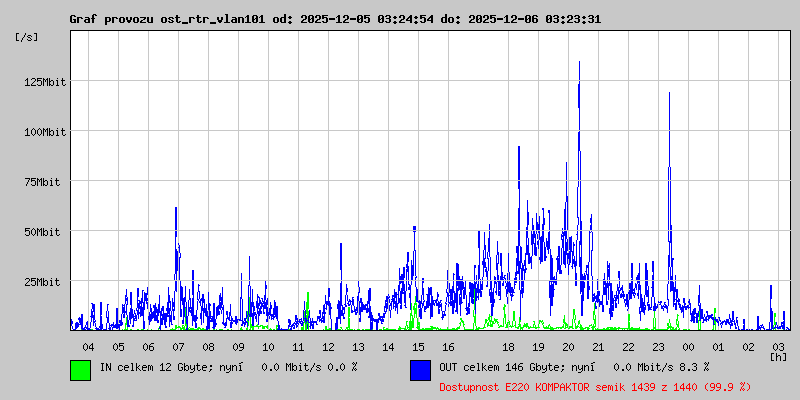Select hour 00 on the time axis

point(688,346)
